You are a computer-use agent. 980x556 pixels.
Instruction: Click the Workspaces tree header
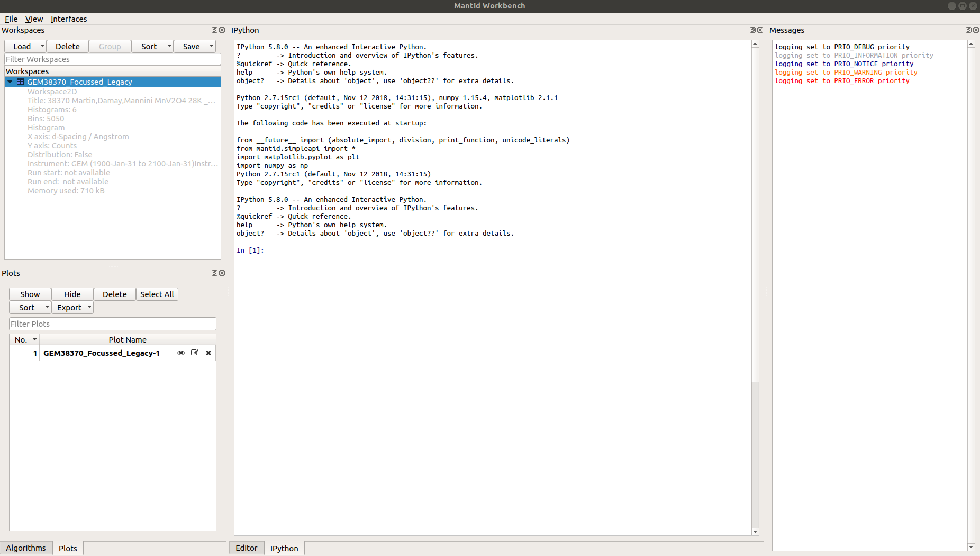click(113, 71)
